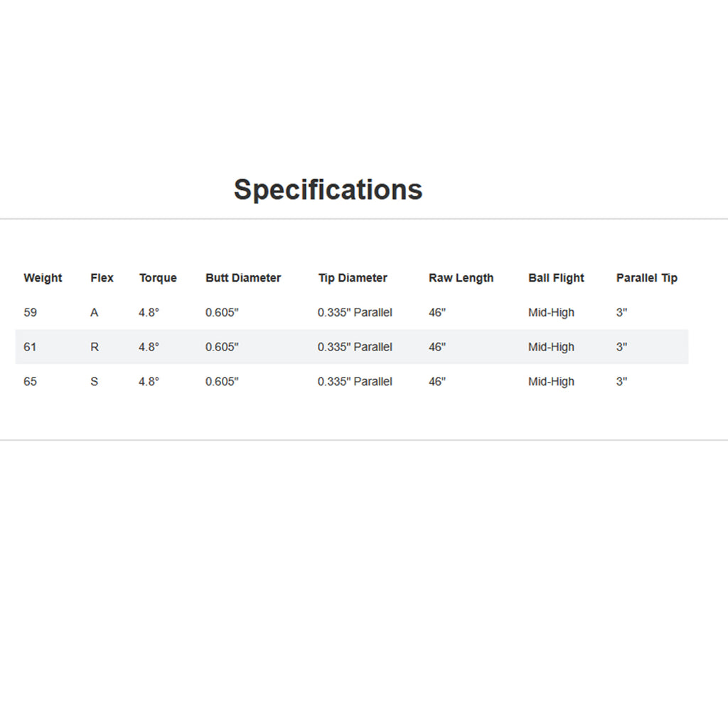The width and height of the screenshot is (728, 728).
Task: Select the Tip Diameter column header
Action: pyautogui.click(x=353, y=278)
